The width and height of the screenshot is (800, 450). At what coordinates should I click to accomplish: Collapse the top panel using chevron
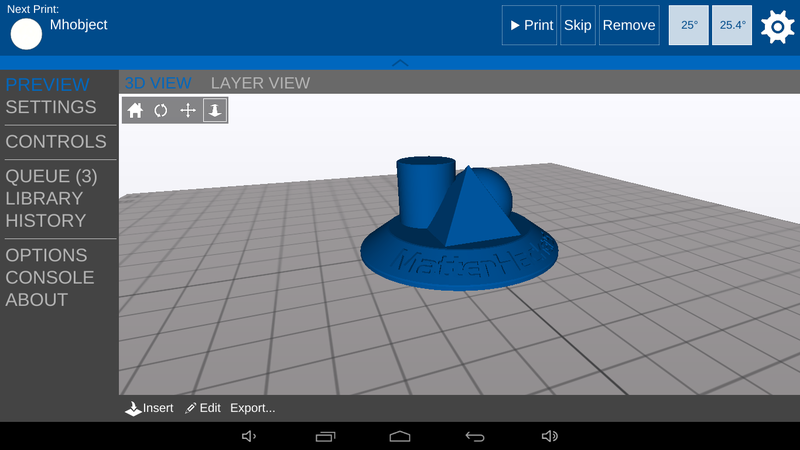click(400, 63)
